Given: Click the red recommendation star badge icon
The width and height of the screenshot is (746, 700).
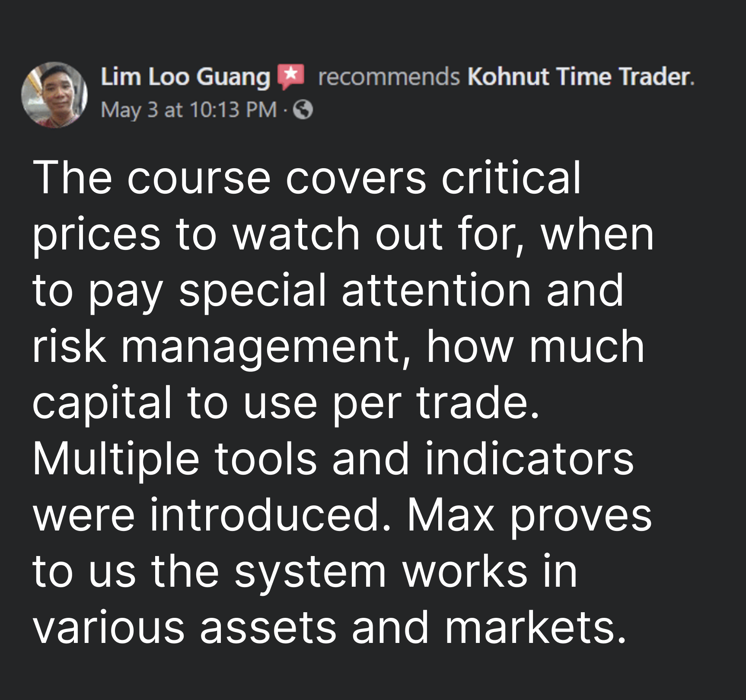Looking at the screenshot, I should (291, 76).
